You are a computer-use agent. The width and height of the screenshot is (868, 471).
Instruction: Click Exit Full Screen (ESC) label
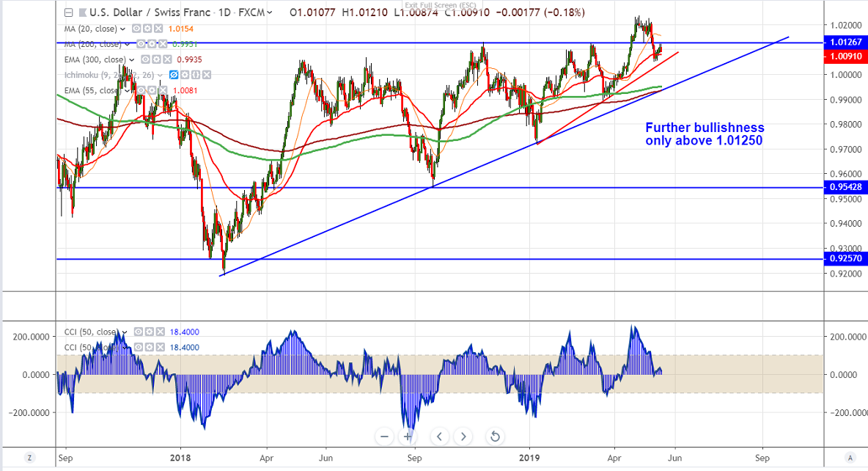[440, 6]
